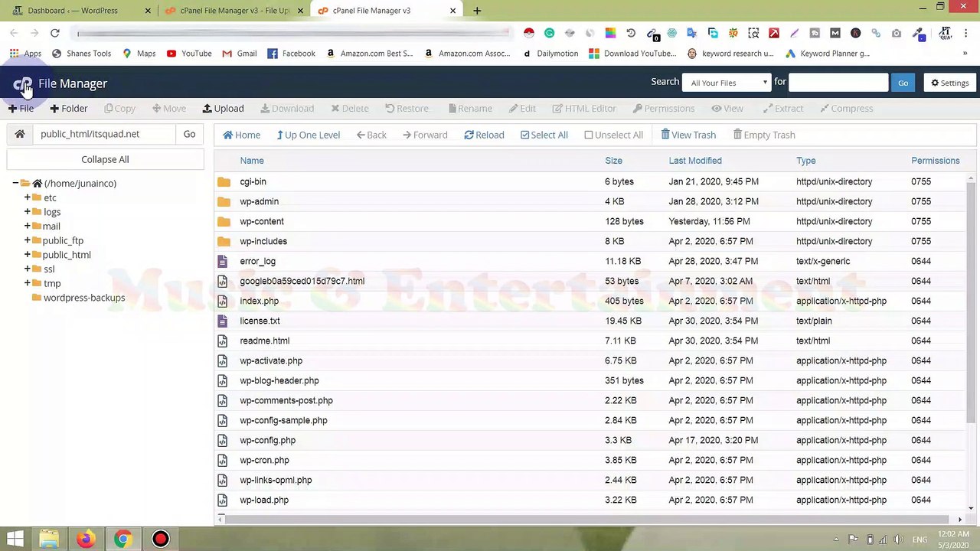Click Reload in the file pane
980x551 pixels.
click(484, 135)
